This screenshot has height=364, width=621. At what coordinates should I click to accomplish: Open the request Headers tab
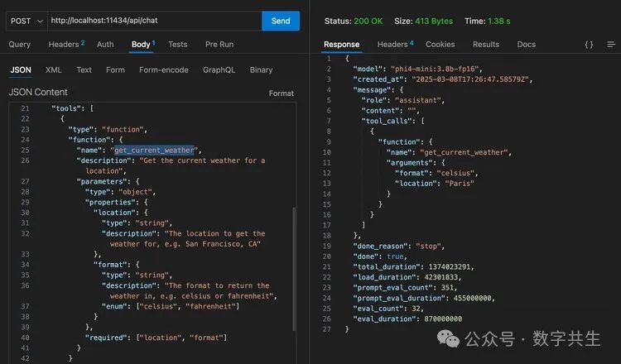pos(66,45)
